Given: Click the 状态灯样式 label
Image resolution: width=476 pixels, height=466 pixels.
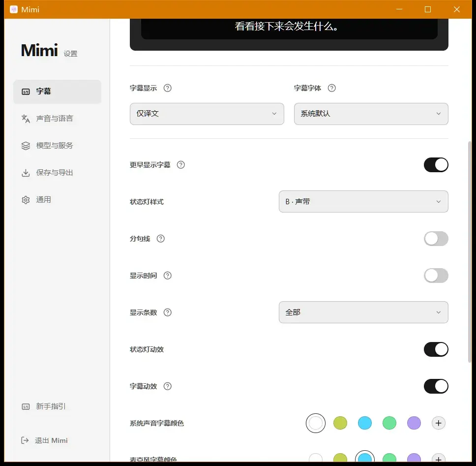Looking at the screenshot, I should point(147,202).
